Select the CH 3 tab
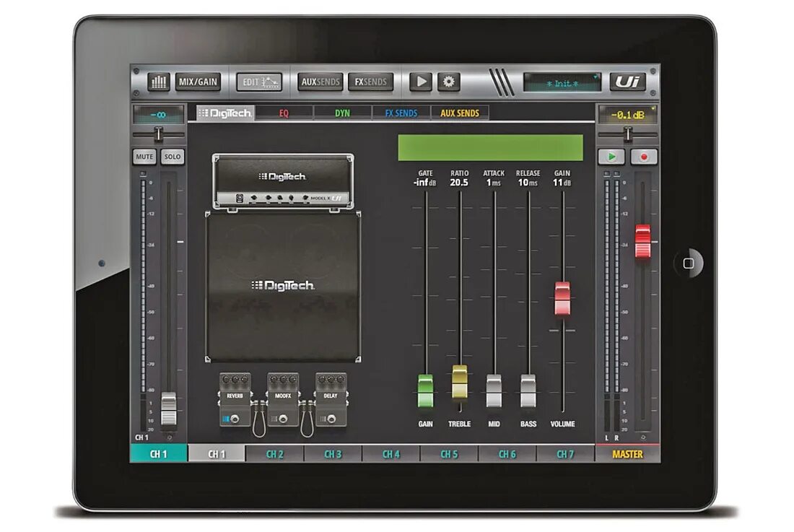 pyautogui.click(x=333, y=453)
